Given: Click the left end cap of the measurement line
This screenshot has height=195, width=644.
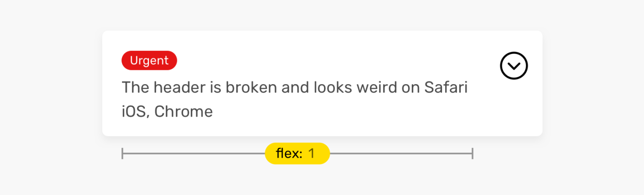Looking at the screenshot, I should 122,154.
